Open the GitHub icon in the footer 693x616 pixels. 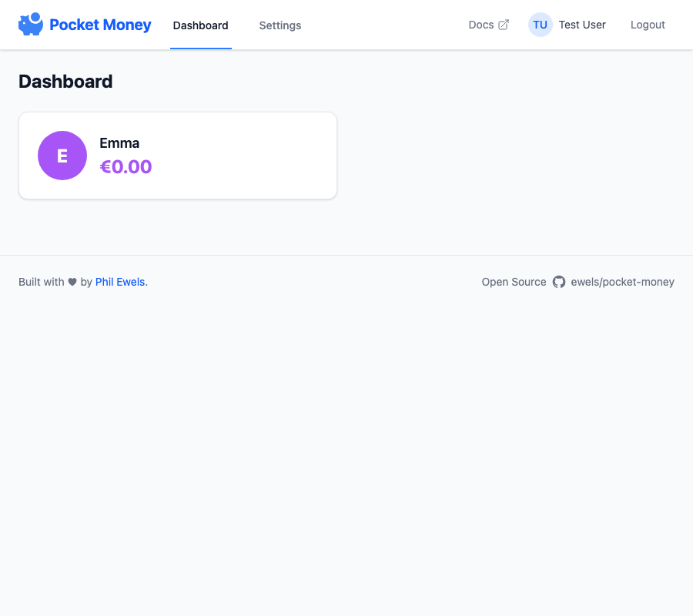[x=559, y=282]
